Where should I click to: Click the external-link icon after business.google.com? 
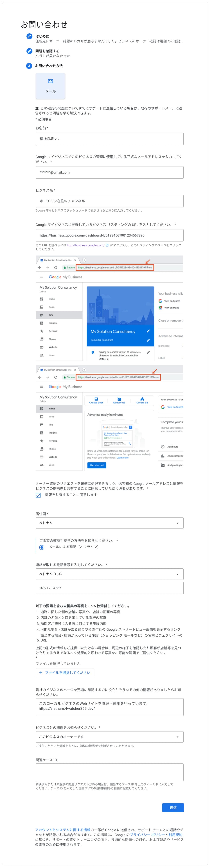(107, 246)
